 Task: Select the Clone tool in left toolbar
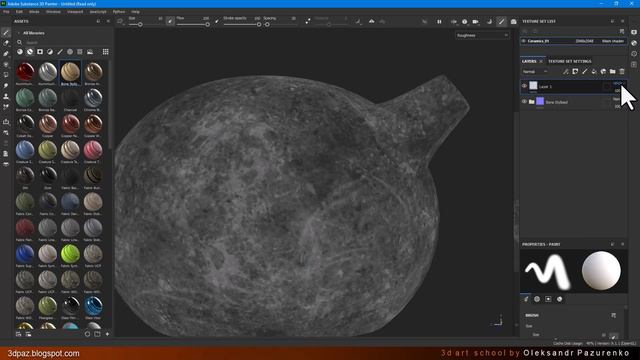[x=6, y=96]
